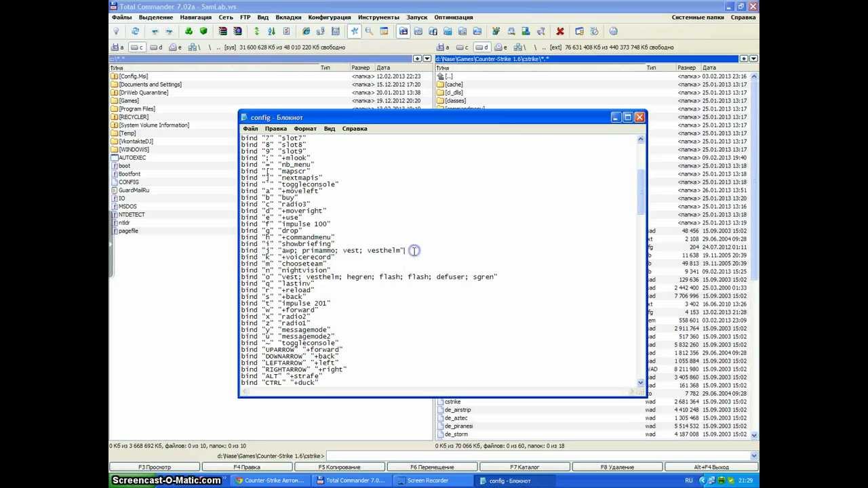This screenshot has height=488, width=868.
Task: Click F7 Каталог button
Action: point(525,467)
